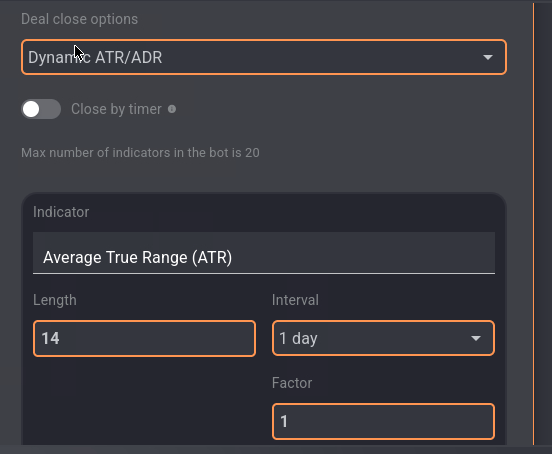Open the Dynamic ATR/ADR deal close dropdown
The image size is (552, 454).
click(264, 57)
